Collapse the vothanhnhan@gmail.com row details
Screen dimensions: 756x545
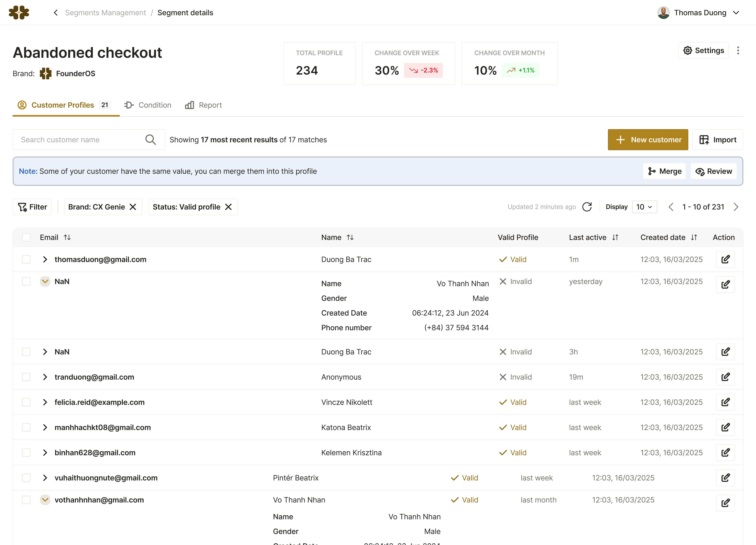click(45, 500)
